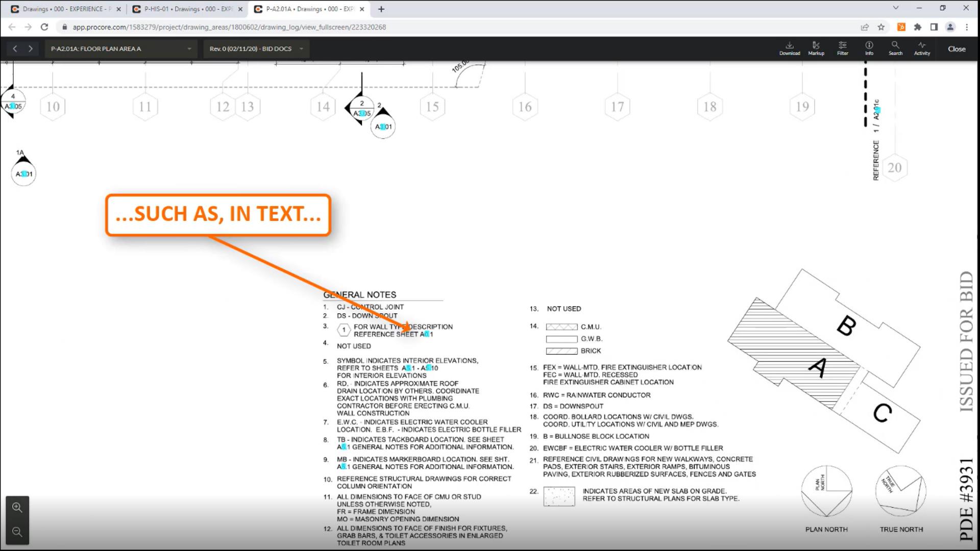Follow the highlighted A3.01 sheet link near grid 14
The height and width of the screenshot is (551, 980).
click(383, 127)
